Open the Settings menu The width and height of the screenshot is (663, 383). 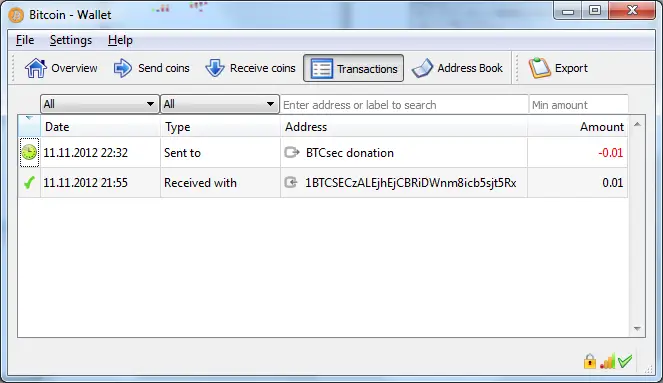coord(71,40)
